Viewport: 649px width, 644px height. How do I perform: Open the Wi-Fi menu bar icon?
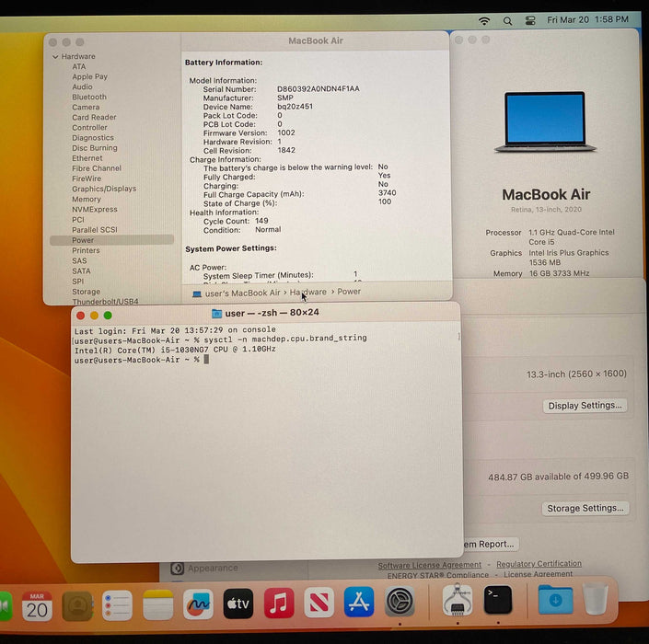coord(484,20)
